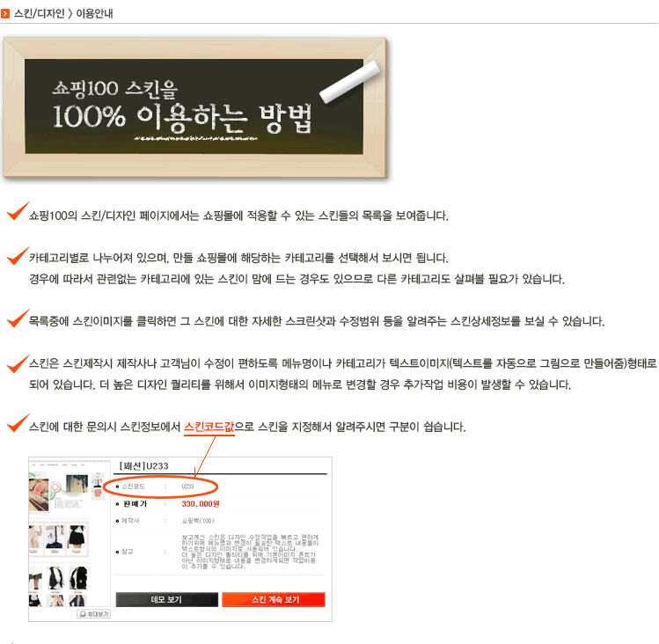Click the checkmark beside 카테고리별로 나누어져 text

point(18,256)
